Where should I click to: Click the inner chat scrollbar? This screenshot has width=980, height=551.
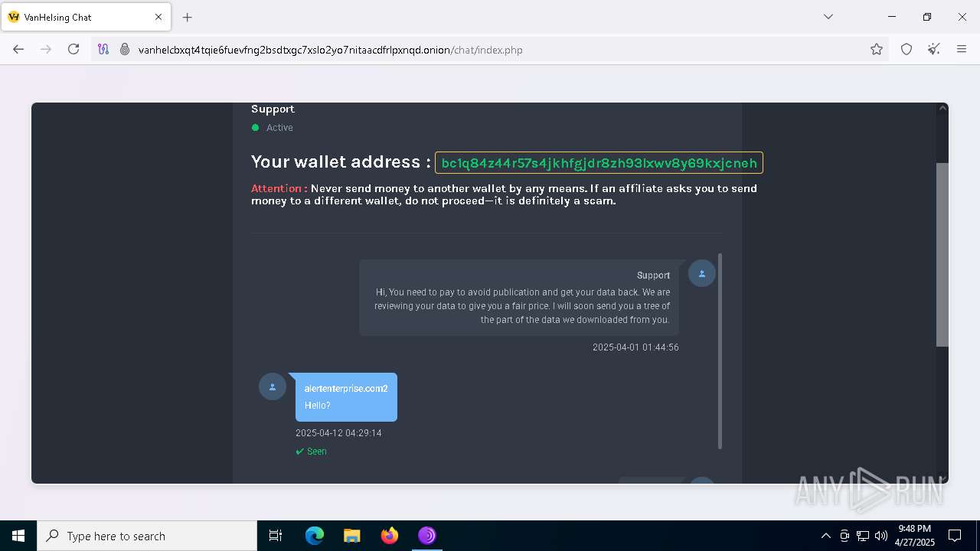click(x=720, y=350)
